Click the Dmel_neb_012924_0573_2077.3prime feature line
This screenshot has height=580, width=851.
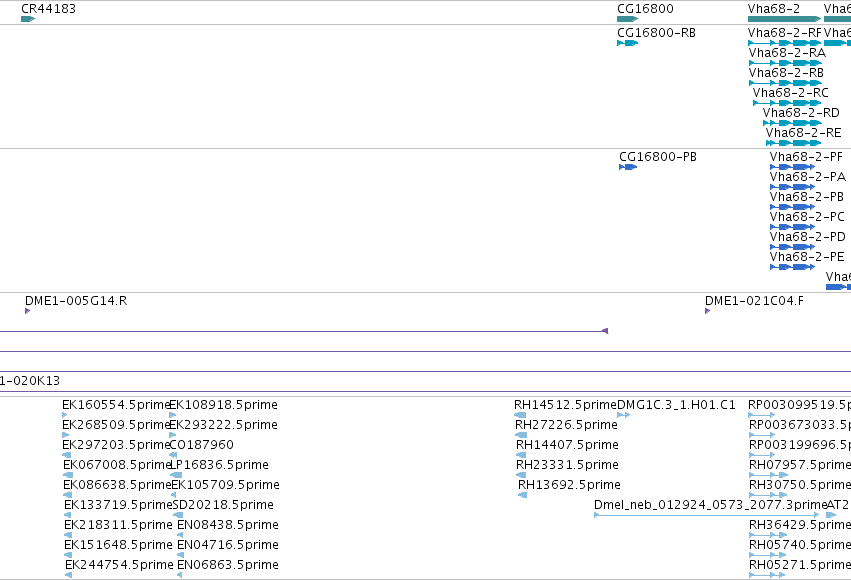tap(707, 515)
